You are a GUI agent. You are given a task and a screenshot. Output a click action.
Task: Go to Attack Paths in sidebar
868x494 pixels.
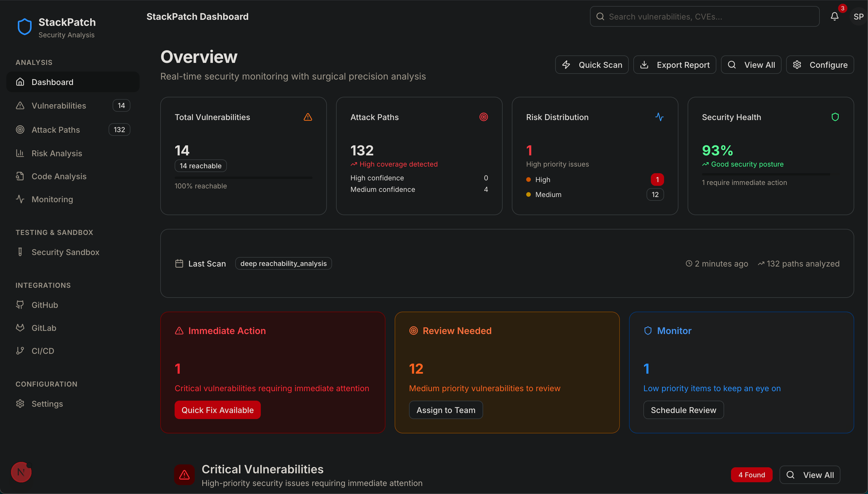[x=73, y=130]
